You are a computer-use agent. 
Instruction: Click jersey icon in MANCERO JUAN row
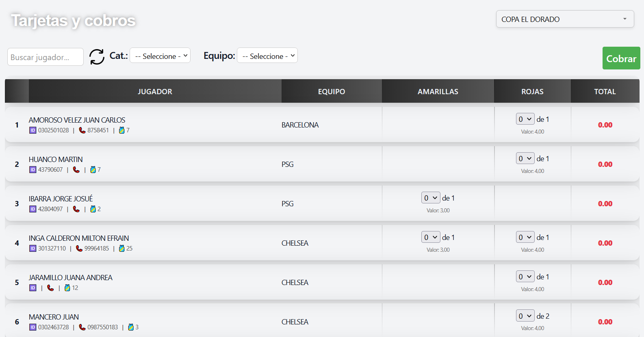(131, 327)
